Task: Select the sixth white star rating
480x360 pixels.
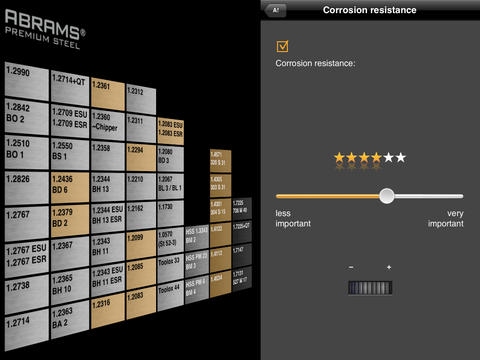Action: click(x=401, y=157)
